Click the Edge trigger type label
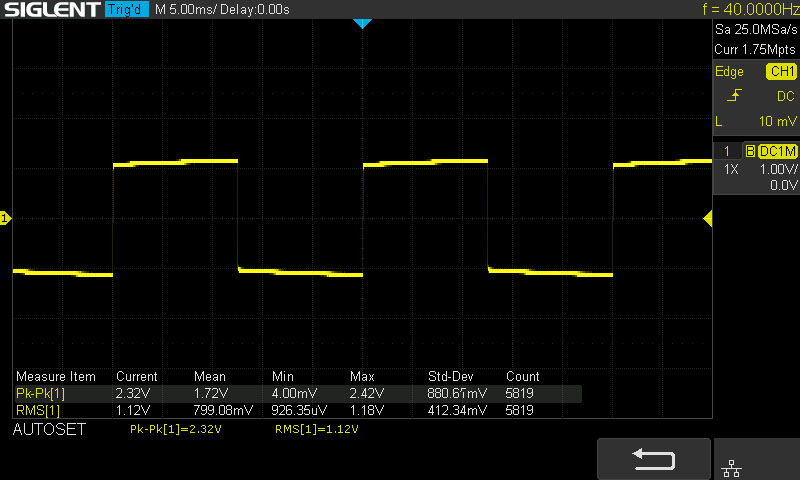The height and width of the screenshot is (480, 800). [729, 72]
